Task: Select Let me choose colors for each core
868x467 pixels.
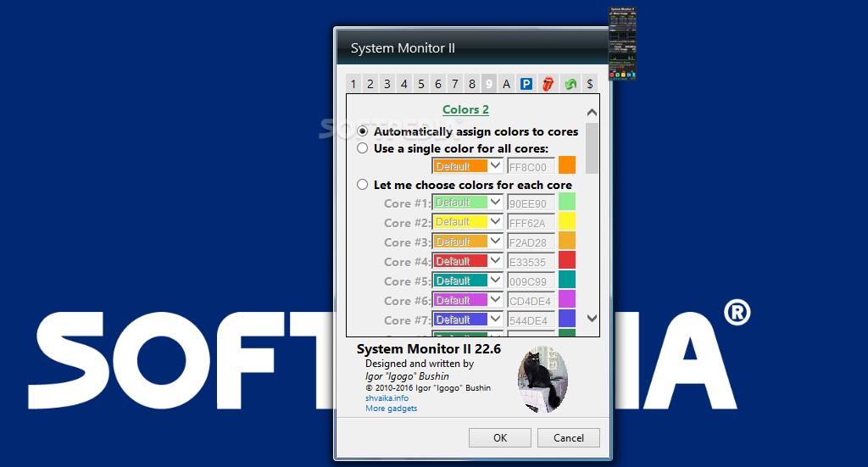Action: [x=363, y=184]
